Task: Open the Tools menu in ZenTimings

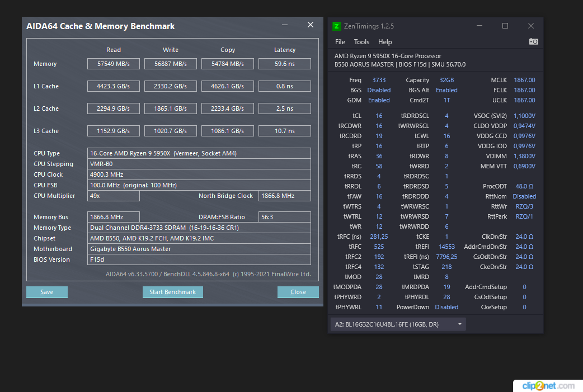Action: (x=361, y=42)
